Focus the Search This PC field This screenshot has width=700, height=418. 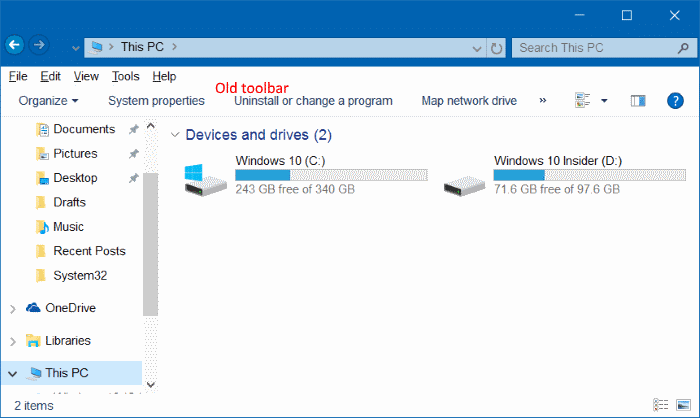pos(604,48)
